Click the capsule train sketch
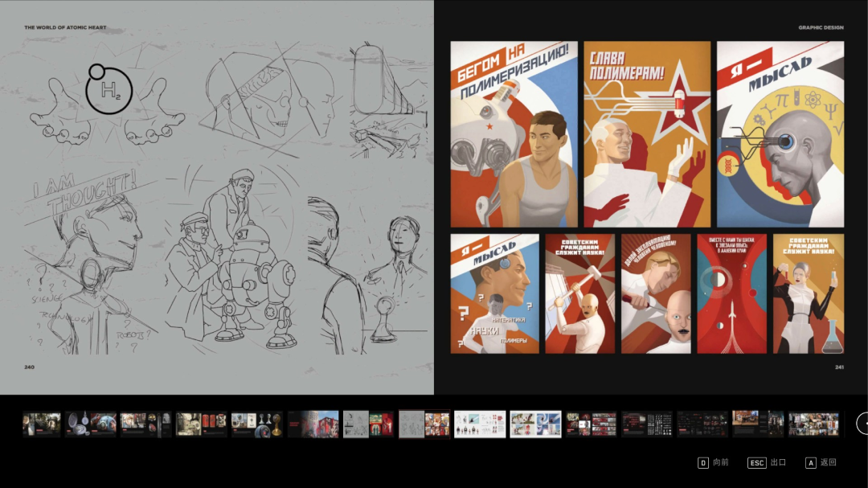 [x=387, y=100]
